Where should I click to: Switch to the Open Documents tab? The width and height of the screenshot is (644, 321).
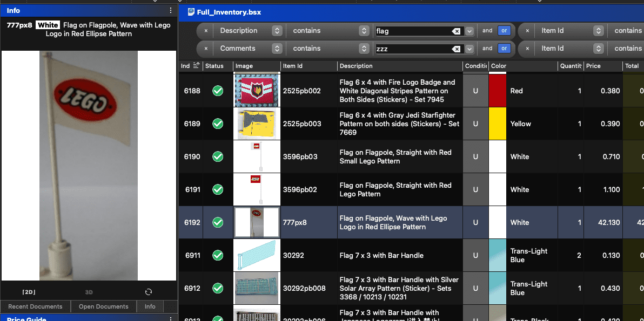point(103,306)
